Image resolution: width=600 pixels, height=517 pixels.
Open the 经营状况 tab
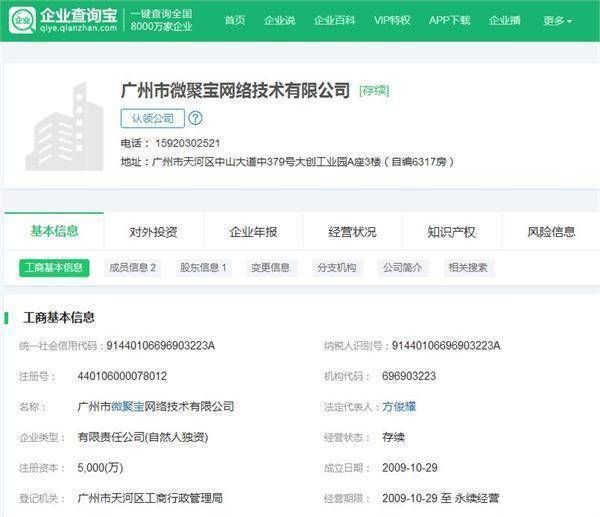tap(352, 232)
